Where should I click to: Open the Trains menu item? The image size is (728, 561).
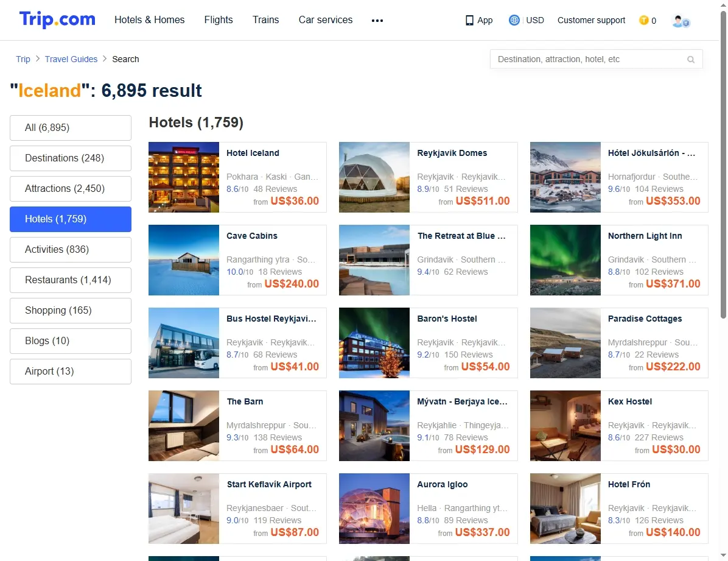pyautogui.click(x=265, y=19)
